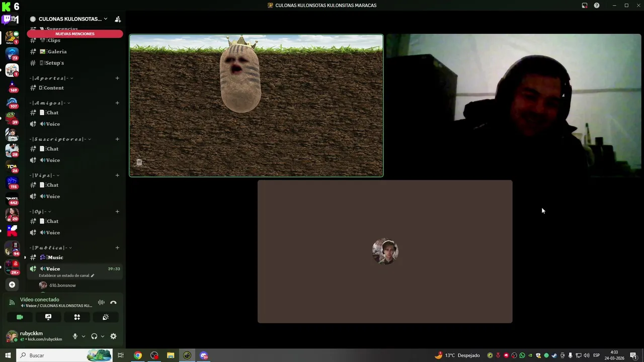The width and height of the screenshot is (644, 362).
Task: Open File Explorer from taskbar
Action: click(x=171, y=355)
